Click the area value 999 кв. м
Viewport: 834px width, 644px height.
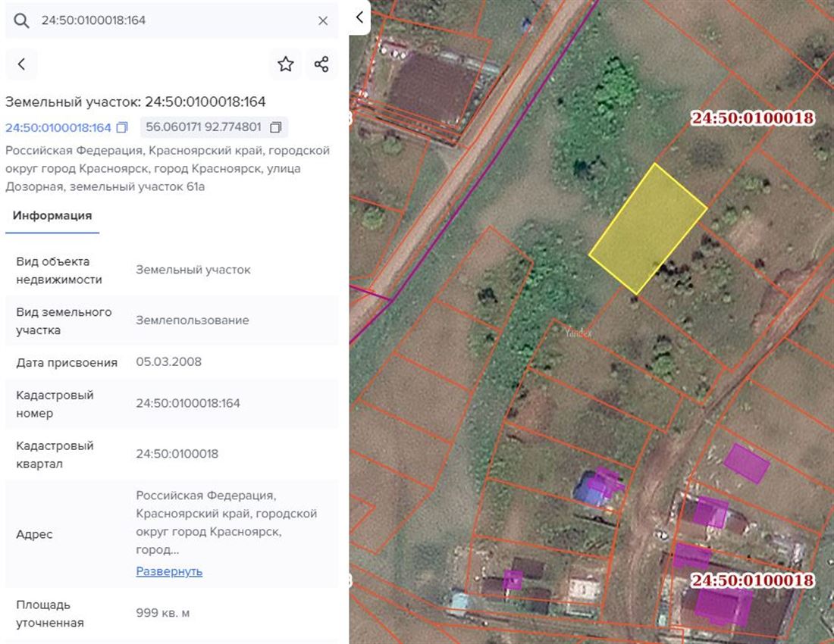click(x=163, y=613)
